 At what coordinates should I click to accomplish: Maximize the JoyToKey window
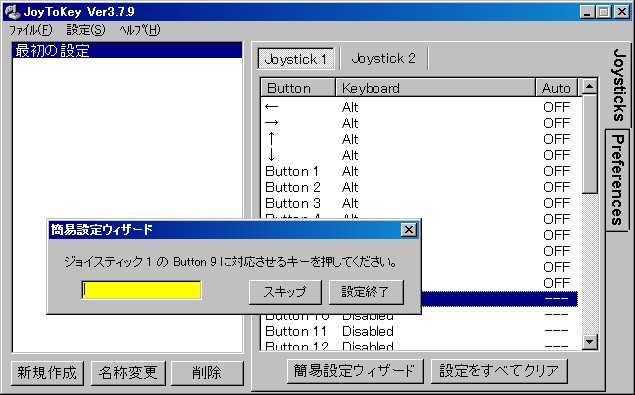coord(603,12)
